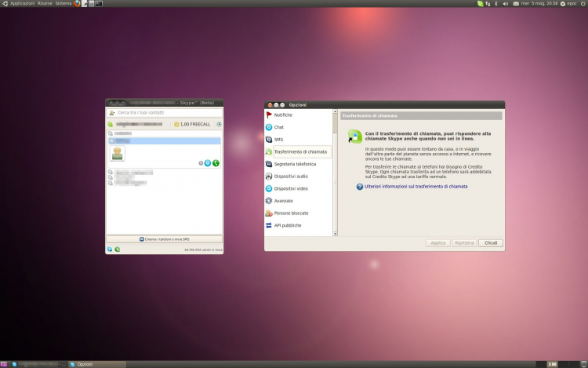This screenshot has width=588, height=368.
Task: Open the Sistema menu
Action: [x=64, y=3]
